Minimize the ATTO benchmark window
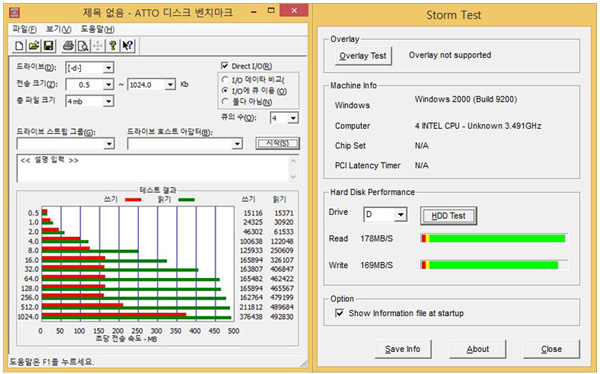The image size is (600, 374). click(x=254, y=12)
